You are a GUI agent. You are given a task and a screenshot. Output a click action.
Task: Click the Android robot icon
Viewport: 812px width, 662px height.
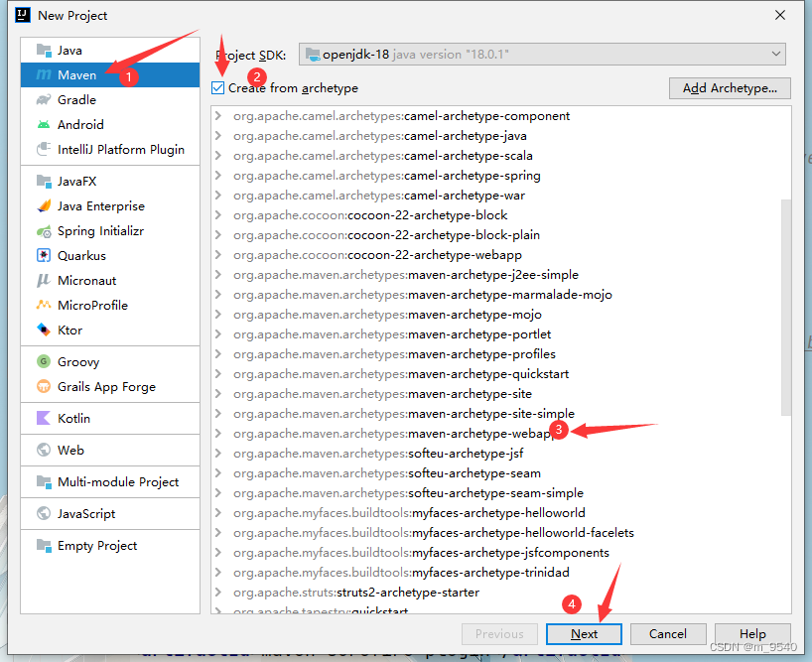pos(44,124)
